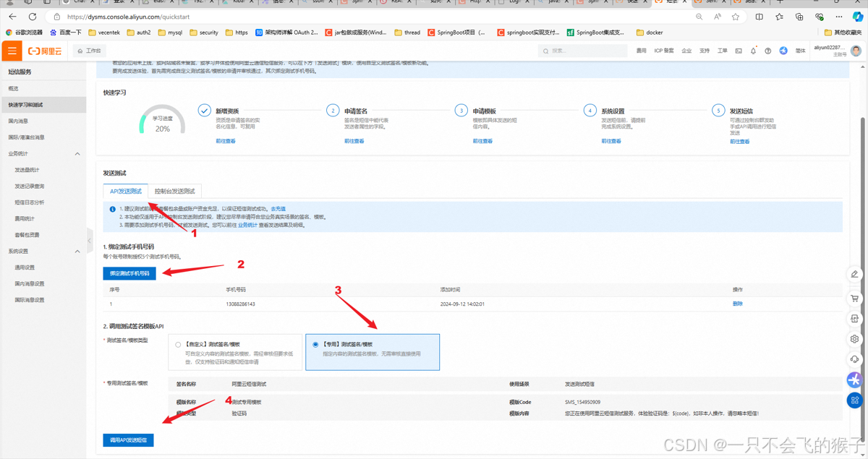The width and height of the screenshot is (868, 459).
Task: Open the help question mark icon
Action: coord(768,51)
